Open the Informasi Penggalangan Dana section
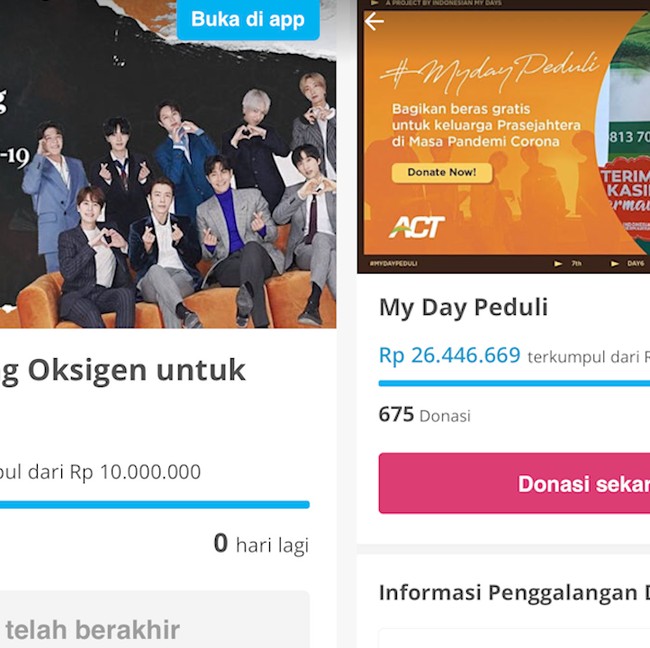The image size is (650, 648). click(x=514, y=592)
